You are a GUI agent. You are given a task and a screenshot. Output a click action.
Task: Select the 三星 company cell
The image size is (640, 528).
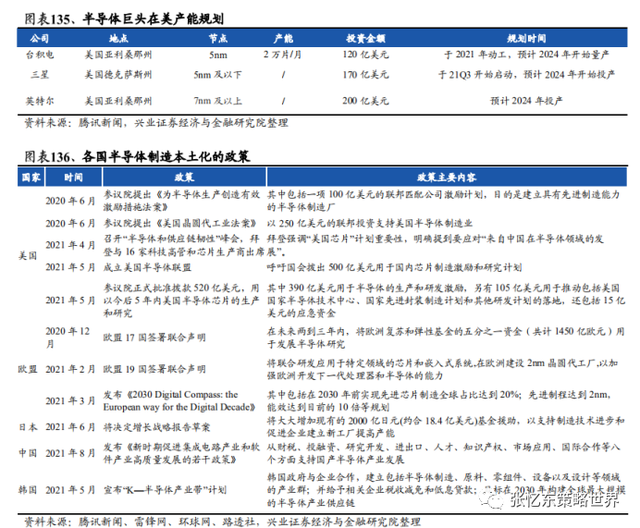[x=40, y=75]
